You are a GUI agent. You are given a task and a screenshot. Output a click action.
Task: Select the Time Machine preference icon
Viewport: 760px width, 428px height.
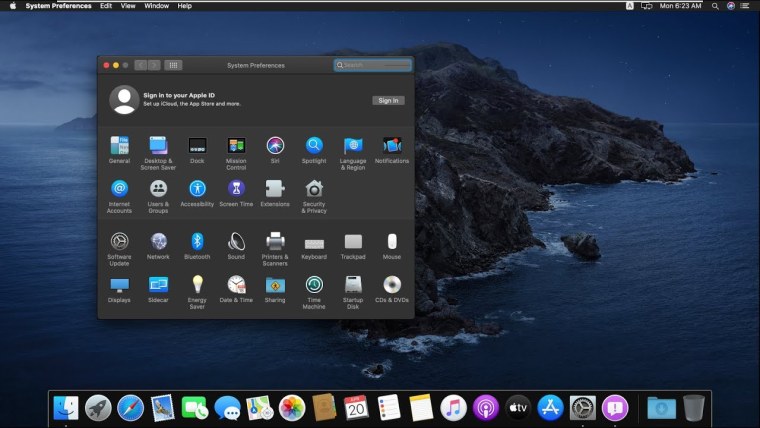(314, 285)
